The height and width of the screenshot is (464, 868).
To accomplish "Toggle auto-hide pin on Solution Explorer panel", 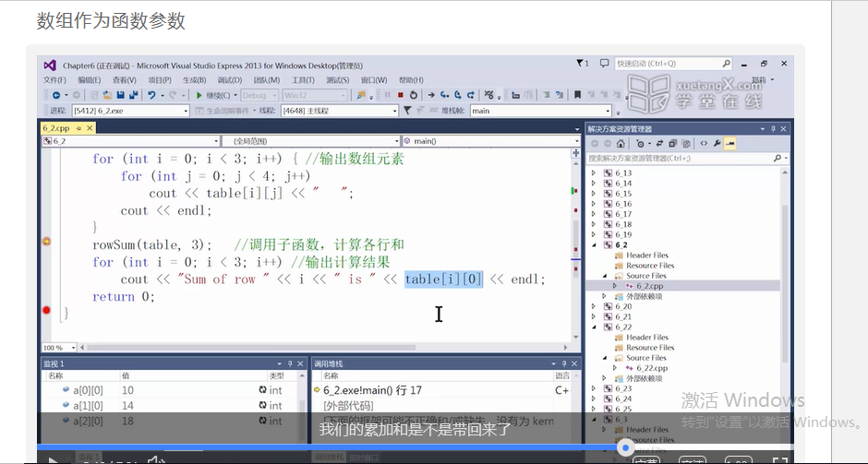I will pyautogui.click(x=773, y=129).
